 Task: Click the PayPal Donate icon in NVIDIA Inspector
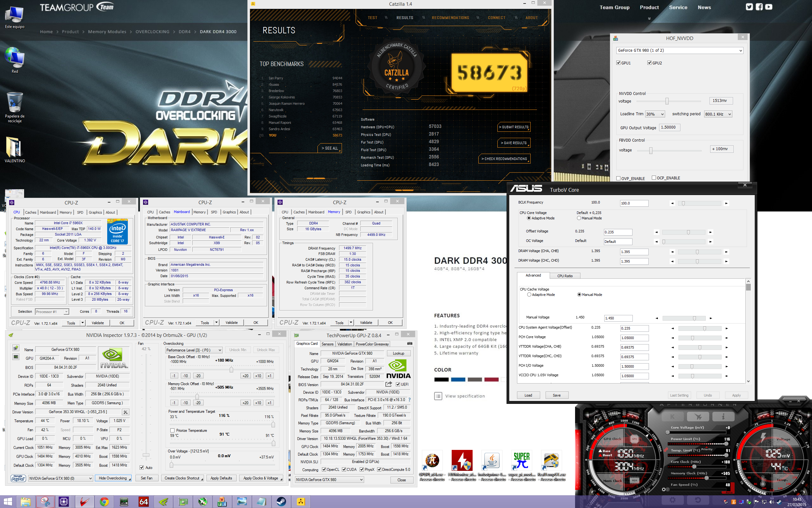[18, 478]
